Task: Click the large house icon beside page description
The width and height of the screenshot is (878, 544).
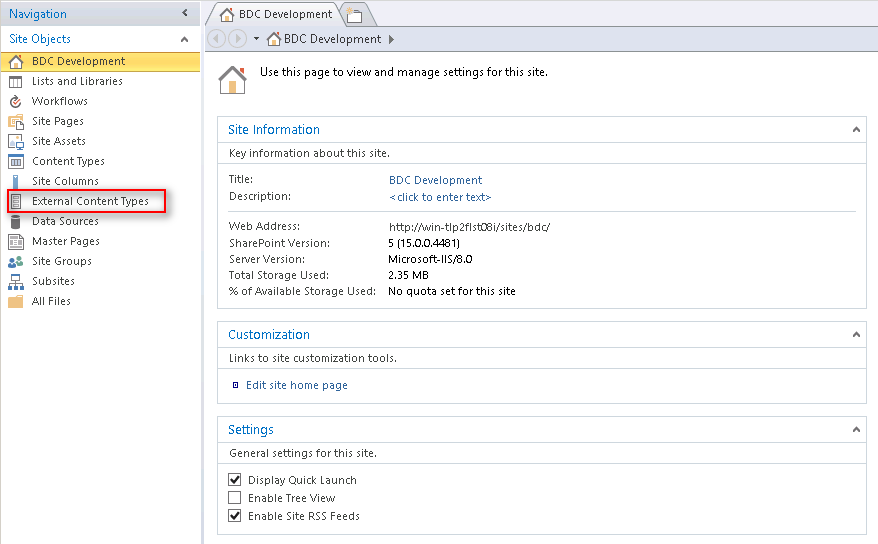Action: pos(232,80)
